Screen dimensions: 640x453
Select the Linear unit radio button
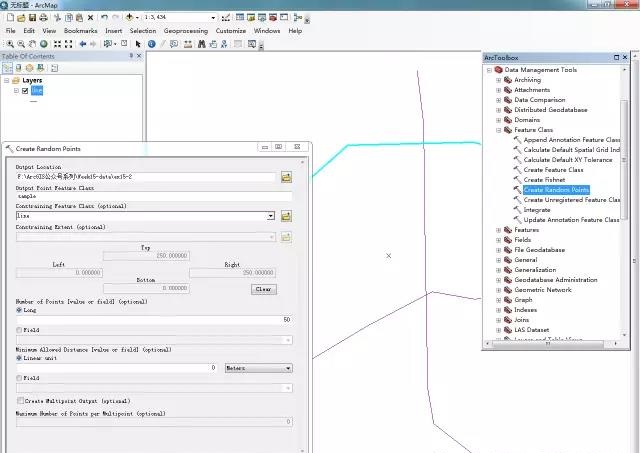[x=19, y=358]
